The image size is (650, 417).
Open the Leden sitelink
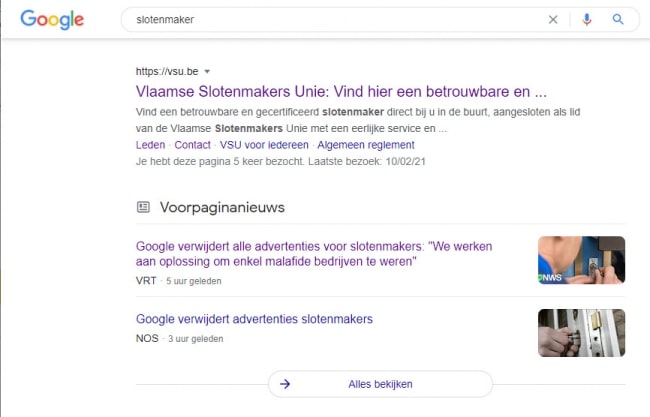(x=150, y=145)
